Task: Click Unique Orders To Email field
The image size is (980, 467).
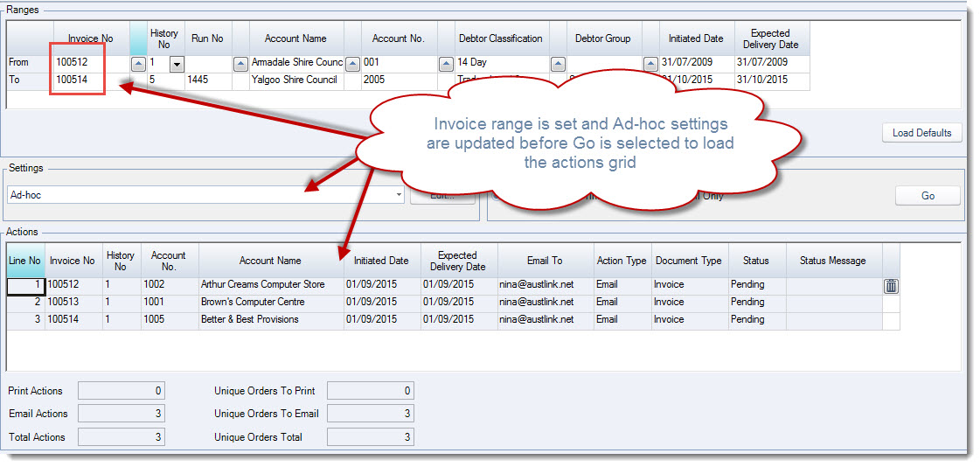Action: (370, 414)
